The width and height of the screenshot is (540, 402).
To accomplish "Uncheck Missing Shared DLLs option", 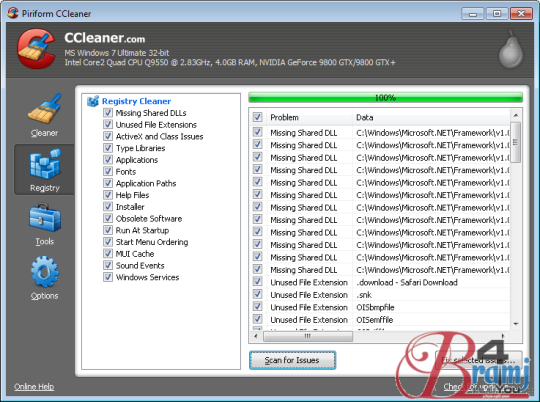I will click(108, 113).
